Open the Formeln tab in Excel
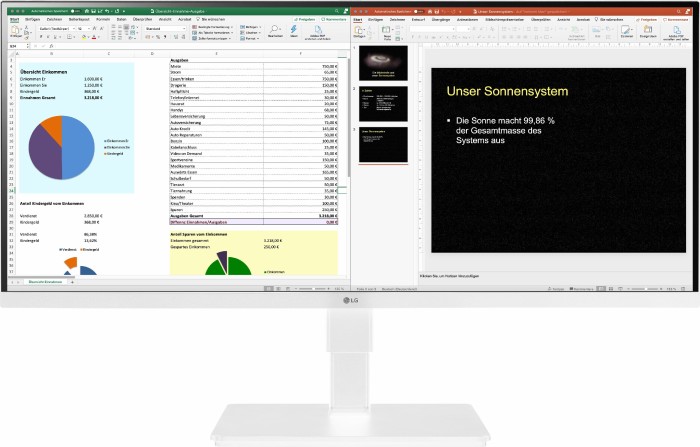 click(102, 18)
